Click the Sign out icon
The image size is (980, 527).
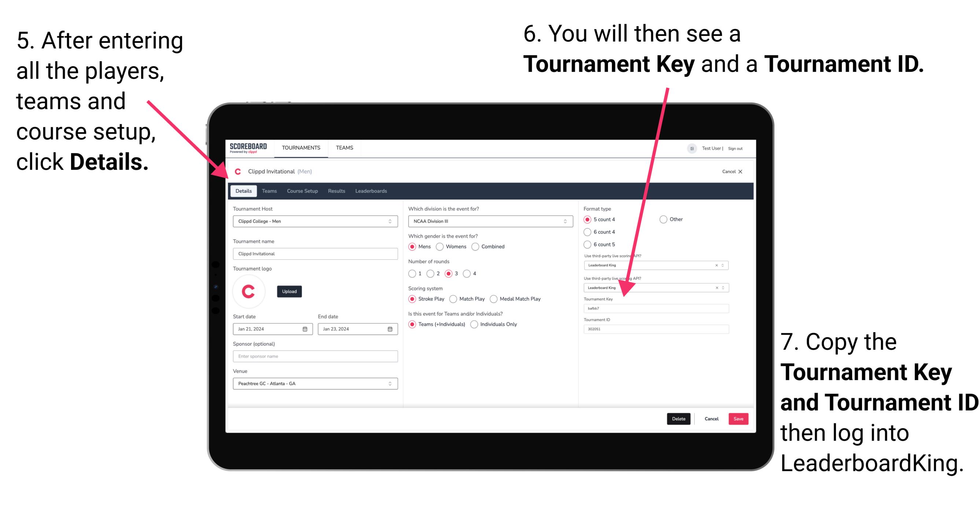739,149
